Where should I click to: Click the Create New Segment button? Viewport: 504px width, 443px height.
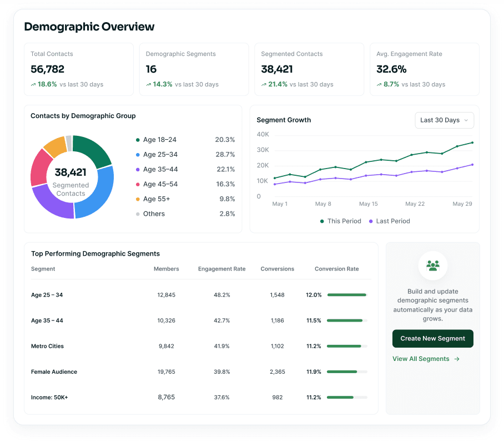pyautogui.click(x=432, y=338)
